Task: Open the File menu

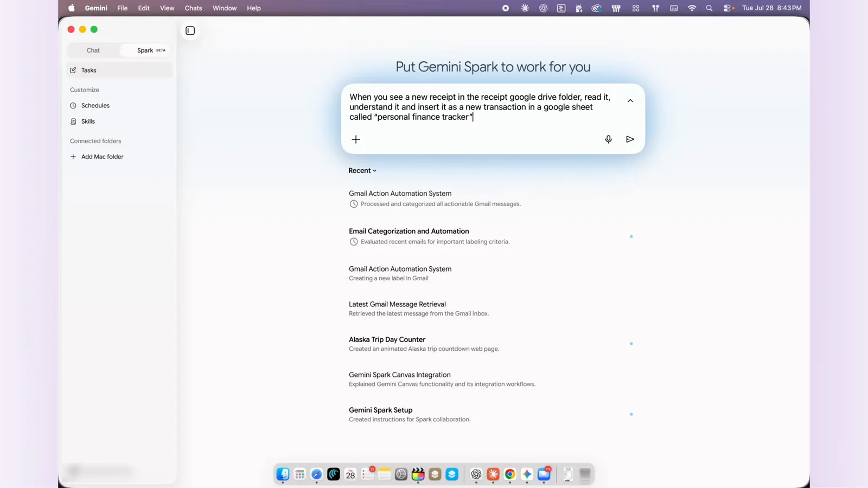Action: coord(122,8)
